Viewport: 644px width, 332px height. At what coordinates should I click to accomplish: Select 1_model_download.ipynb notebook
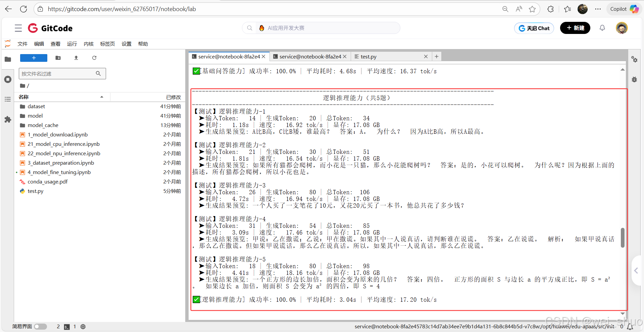100,134
